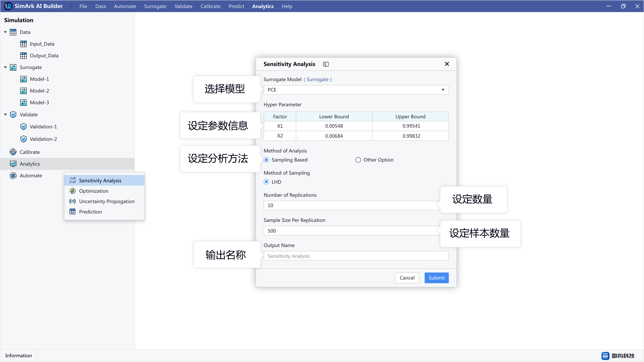
Task: Click the Upper Bound column header
Action: 411,116
